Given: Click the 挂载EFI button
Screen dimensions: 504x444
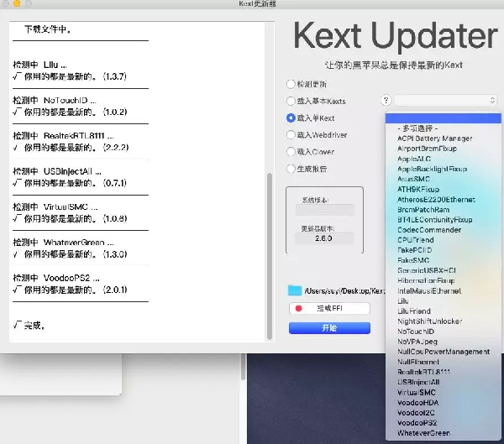Looking at the screenshot, I should [x=329, y=309].
